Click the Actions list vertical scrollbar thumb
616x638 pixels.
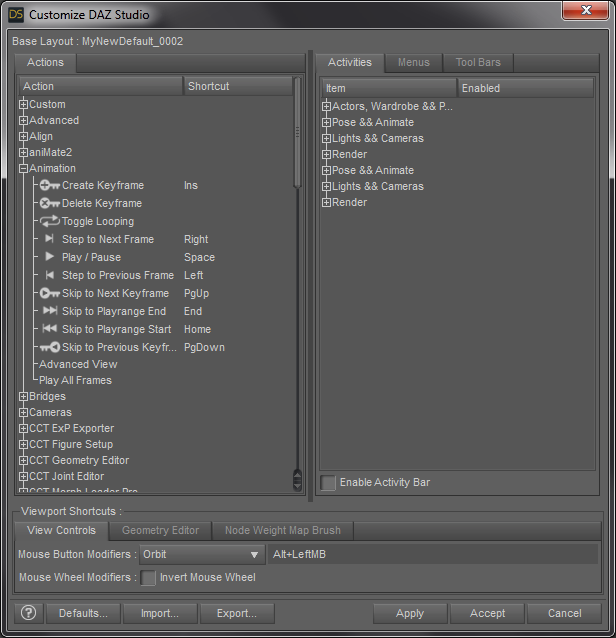(x=297, y=132)
